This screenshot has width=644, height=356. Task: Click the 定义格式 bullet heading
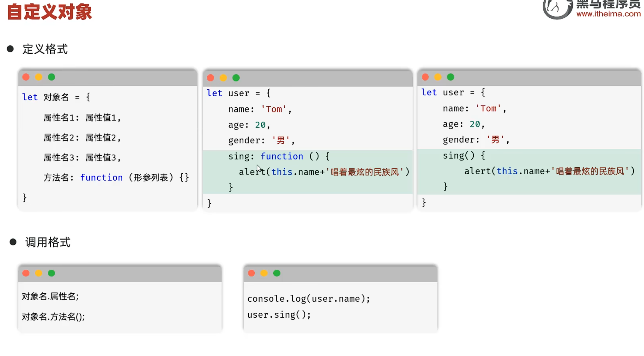tap(45, 49)
